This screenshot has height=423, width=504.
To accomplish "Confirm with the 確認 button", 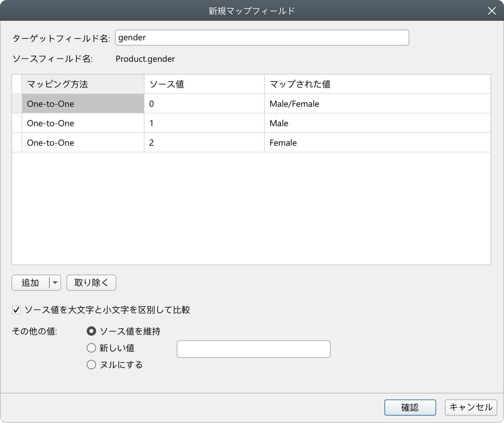I will coord(410,408).
